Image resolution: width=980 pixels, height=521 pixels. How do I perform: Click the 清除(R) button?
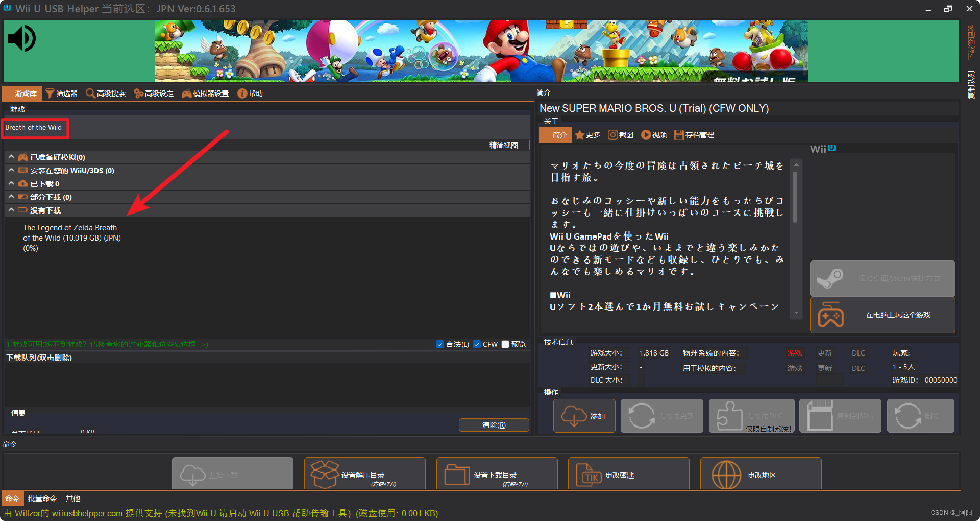click(494, 425)
